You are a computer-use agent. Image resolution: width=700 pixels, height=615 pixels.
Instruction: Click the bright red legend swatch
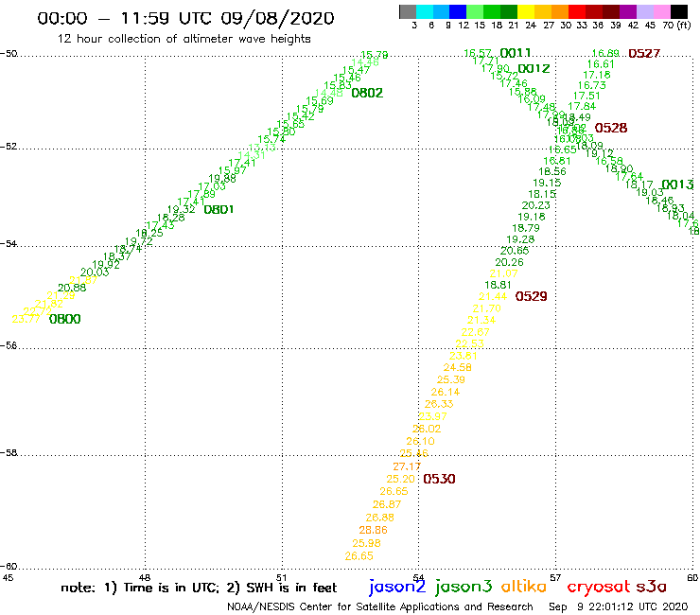point(577,11)
